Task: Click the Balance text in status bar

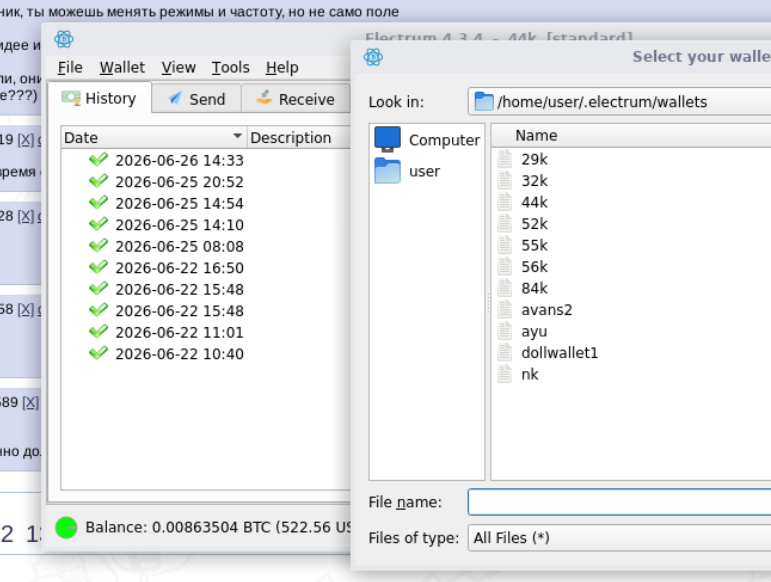Action: (x=218, y=527)
